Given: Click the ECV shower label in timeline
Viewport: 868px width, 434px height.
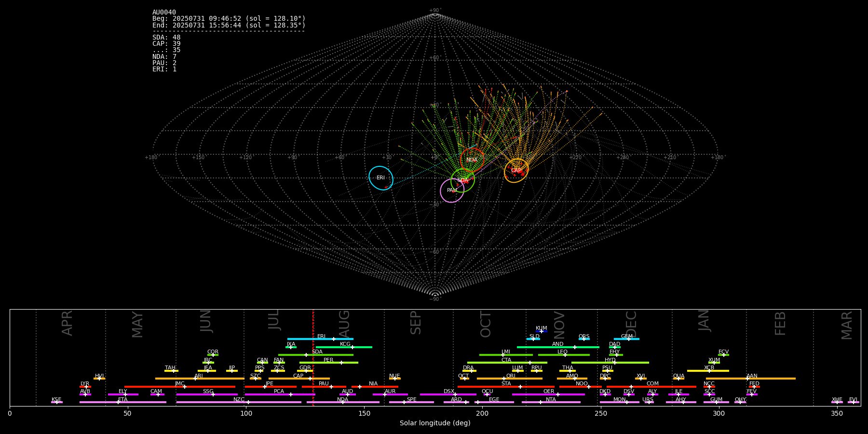Looking at the screenshot, I should (723, 352).
